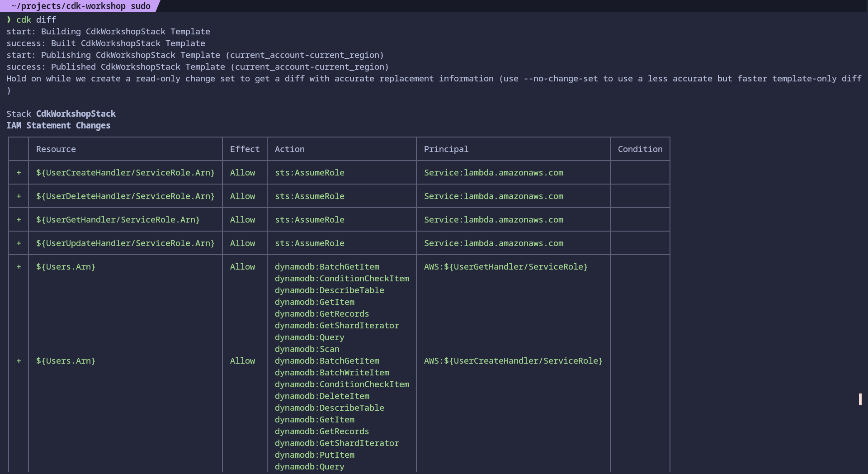Click the 'success: Built CdkWorkshopStack Template' line
The image size is (868, 474).
(106, 43)
